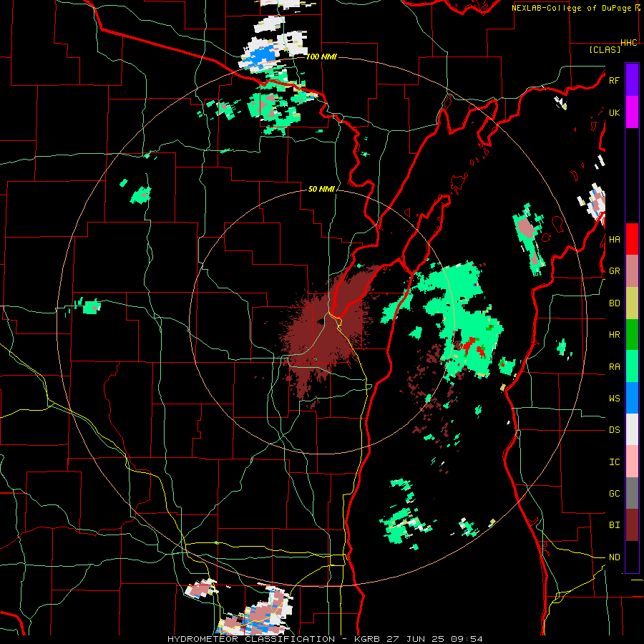Select the pinkish GR legend color swatch
Screen dimensions: 644x644
(x=632, y=270)
